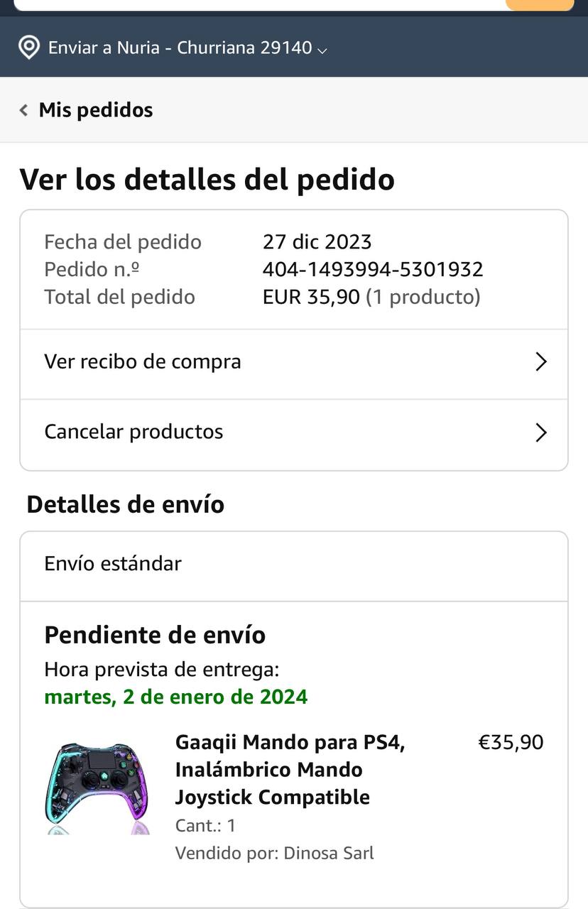Click the Pendiente de envío status heading
Screen dimensions: 588x909
[x=155, y=635]
